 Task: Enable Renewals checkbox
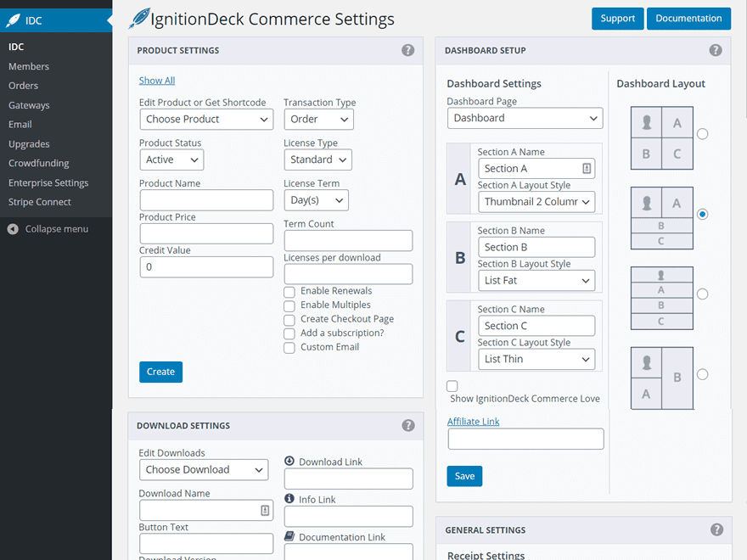pos(289,291)
